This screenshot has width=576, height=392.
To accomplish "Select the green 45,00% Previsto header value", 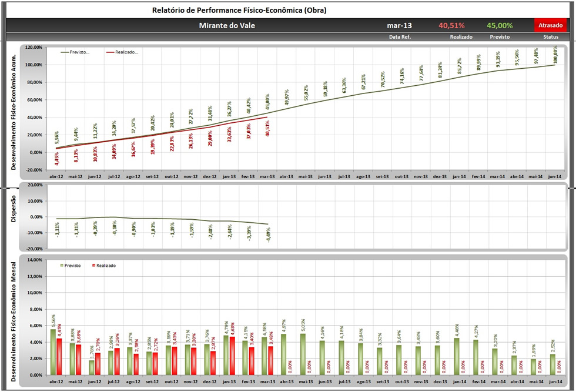I will point(500,26).
